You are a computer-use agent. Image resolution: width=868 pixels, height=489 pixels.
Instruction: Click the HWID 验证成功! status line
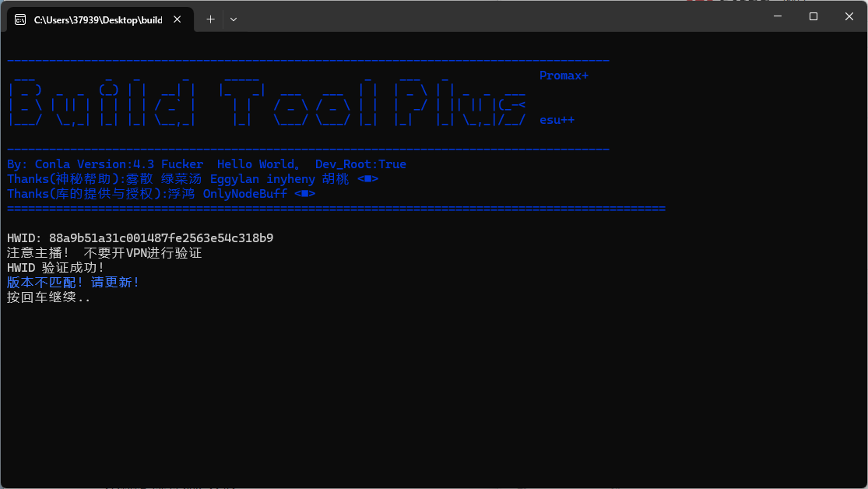pyautogui.click(x=55, y=268)
